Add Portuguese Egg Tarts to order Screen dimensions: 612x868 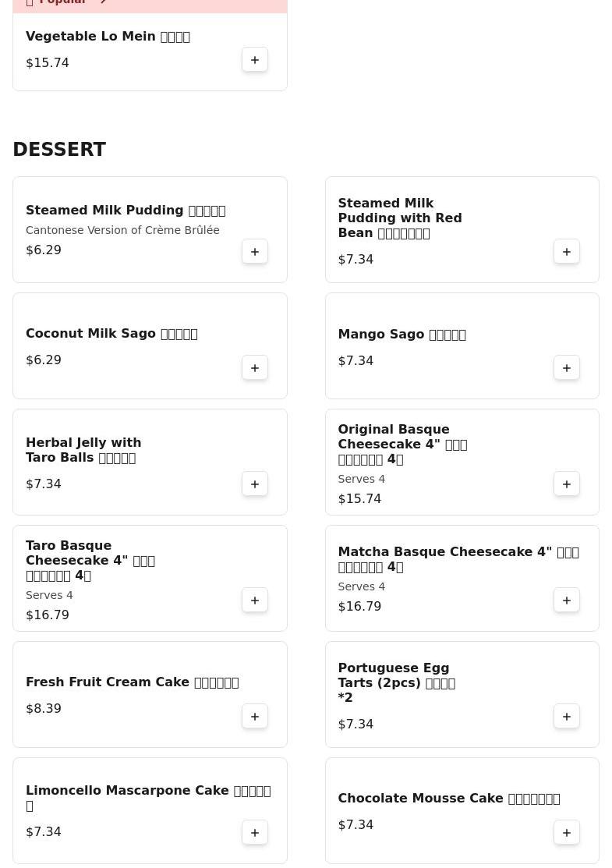[x=567, y=717]
